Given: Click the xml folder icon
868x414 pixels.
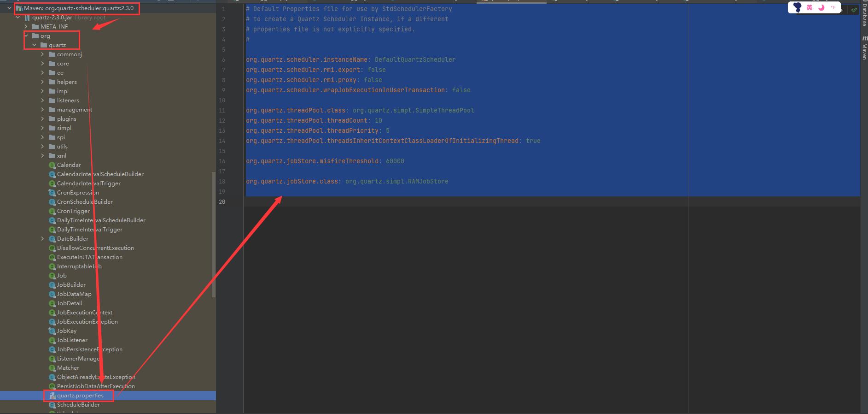Looking at the screenshot, I should pyautogui.click(x=52, y=155).
